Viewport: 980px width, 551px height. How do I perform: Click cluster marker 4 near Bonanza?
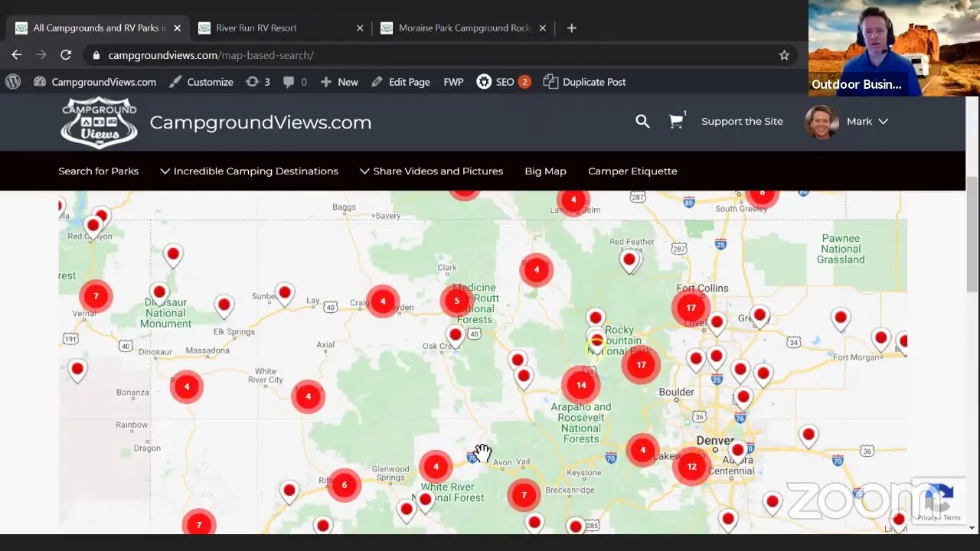187,387
